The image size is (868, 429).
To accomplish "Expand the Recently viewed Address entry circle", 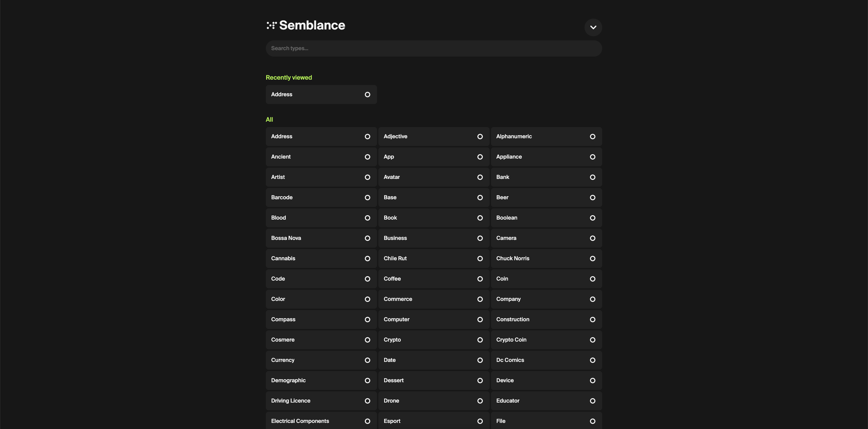I will pos(368,95).
